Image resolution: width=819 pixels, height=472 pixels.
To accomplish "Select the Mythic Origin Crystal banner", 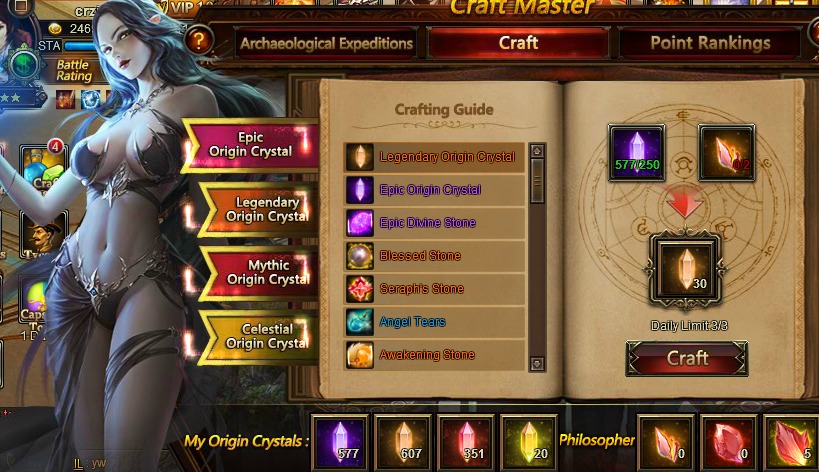I will click(x=260, y=272).
